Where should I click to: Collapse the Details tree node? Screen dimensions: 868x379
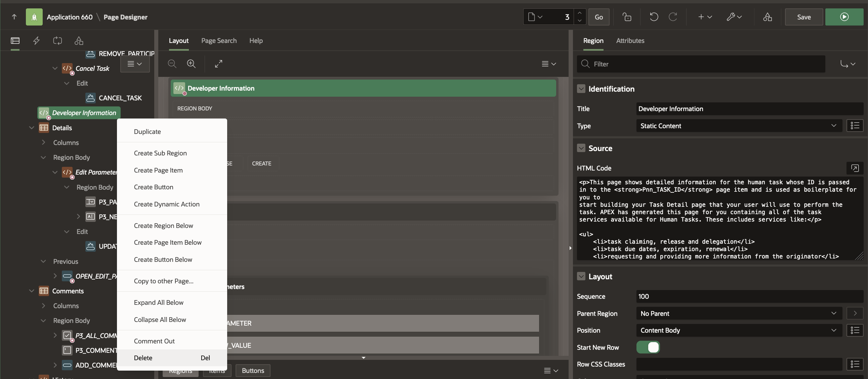coord(32,128)
